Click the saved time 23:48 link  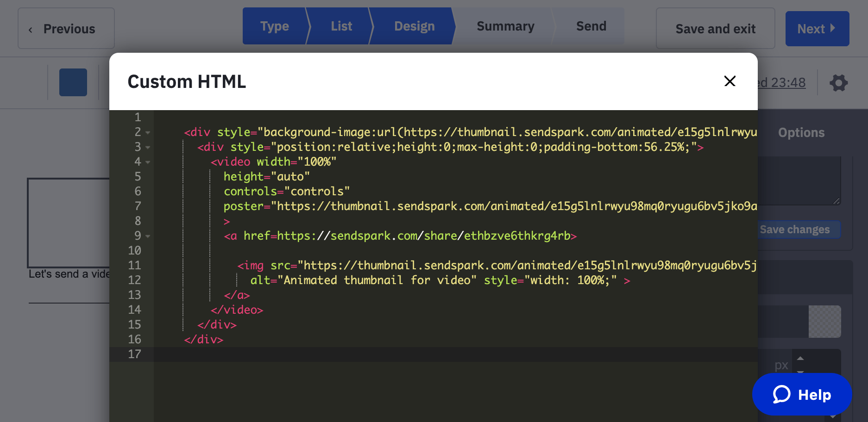coord(782,83)
